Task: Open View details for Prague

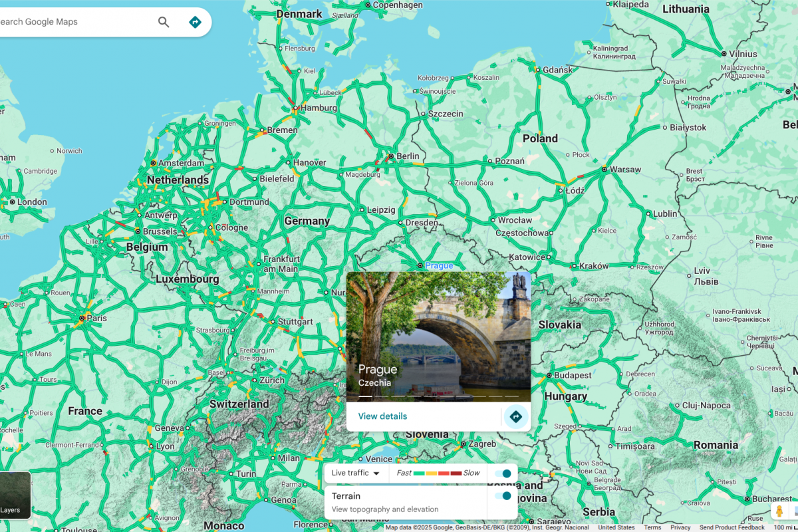Action: [382, 416]
